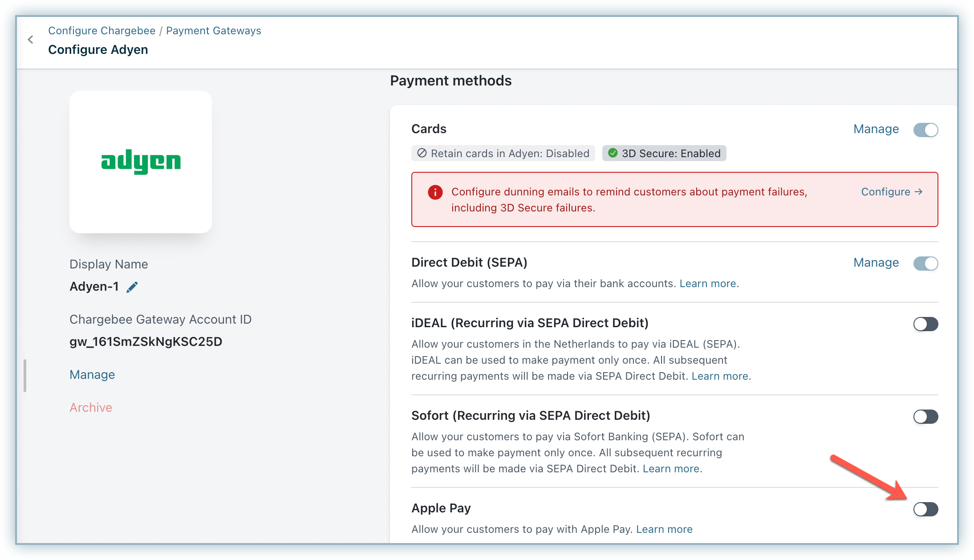Screen dimensions: 974x560
Task: Click the Retain cards disabled icon
Action: [422, 153]
